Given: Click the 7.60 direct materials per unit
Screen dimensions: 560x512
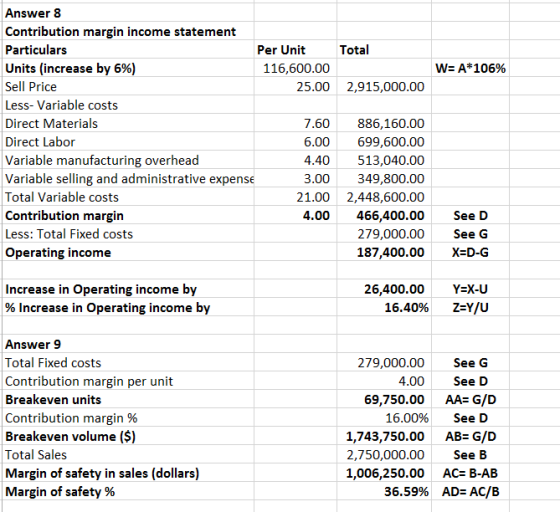Looking at the screenshot, I should 317,124.
